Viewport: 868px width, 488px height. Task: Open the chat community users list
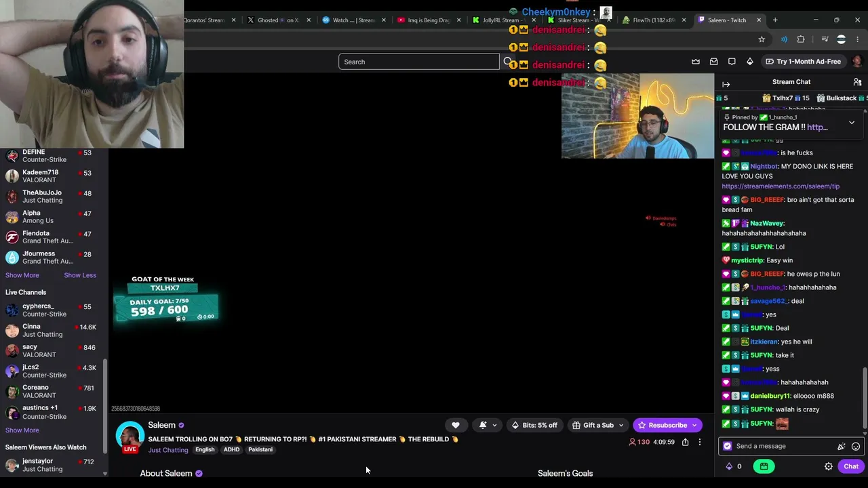[857, 82]
